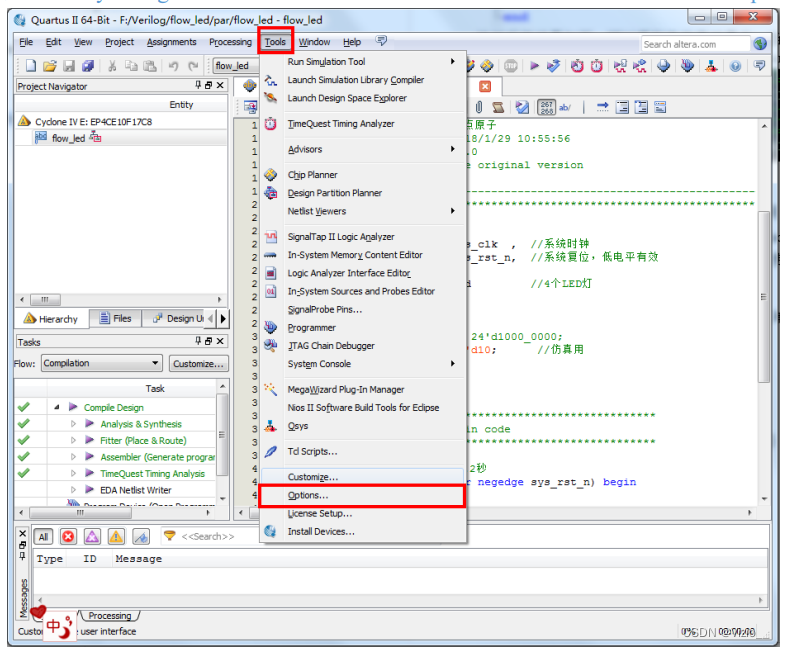The width and height of the screenshot is (785, 648).
Task: Click the code editor vertical scrollbar thumb
Action: pos(763,297)
